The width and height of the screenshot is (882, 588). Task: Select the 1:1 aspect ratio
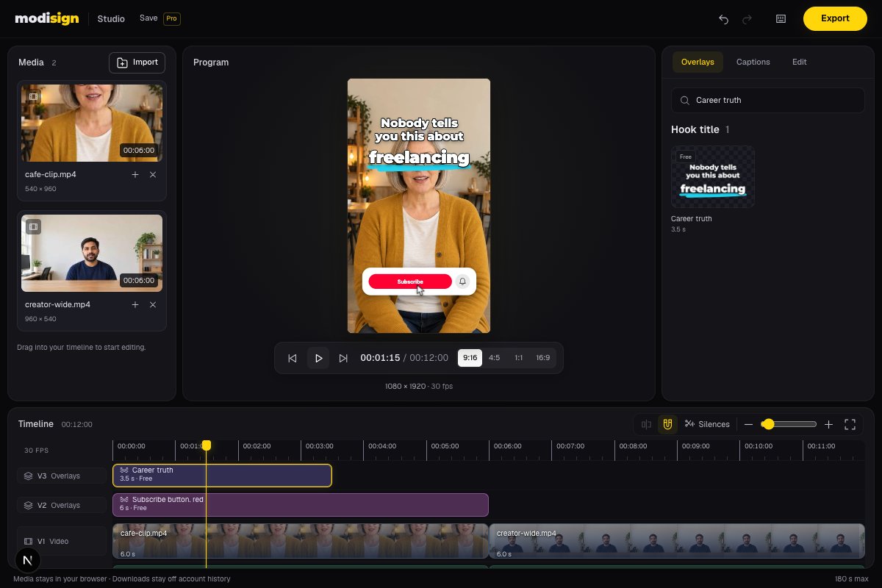(x=519, y=358)
